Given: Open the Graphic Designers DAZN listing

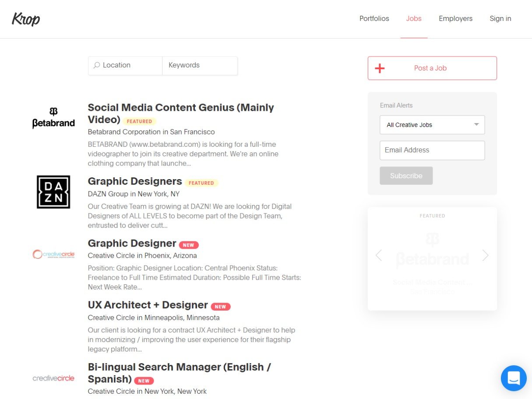Looking at the screenshot, I should point(135,181).
